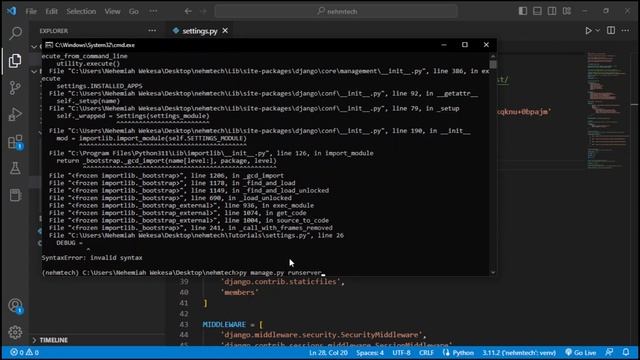Screen dimensions: 640x360
Task: Close the settings.py tab
Action: (225, 31)
